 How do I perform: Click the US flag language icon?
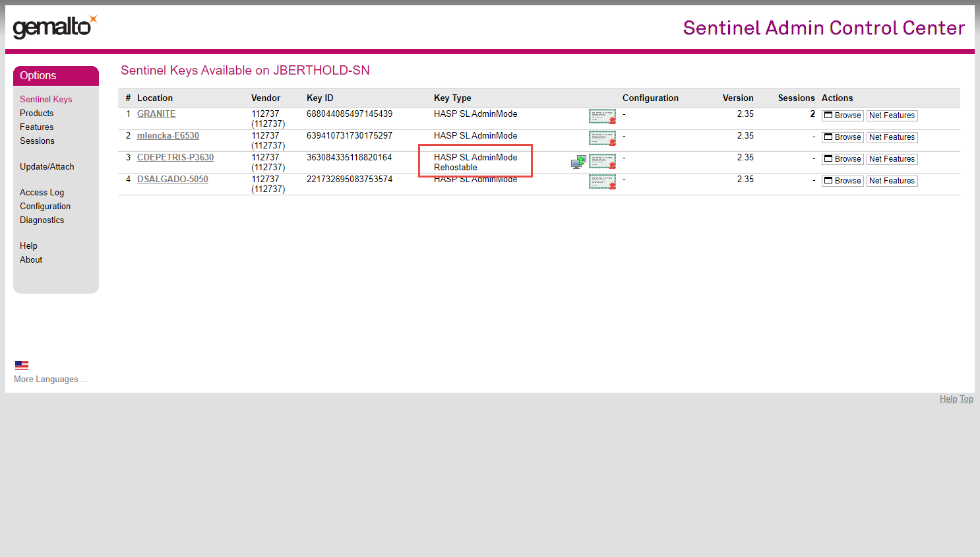coord(22,365)
